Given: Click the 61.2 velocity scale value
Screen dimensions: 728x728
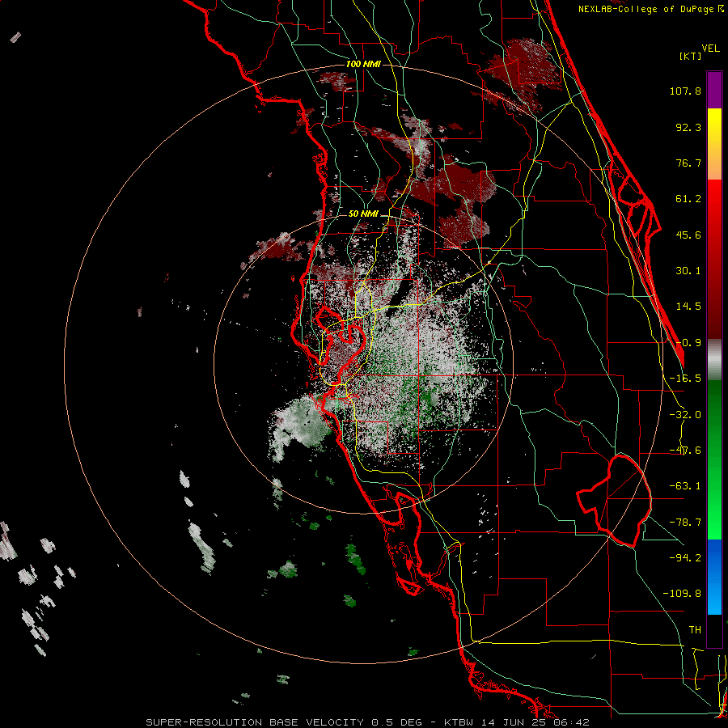Looking at the screenshot, I should click(x=688, y=199).
